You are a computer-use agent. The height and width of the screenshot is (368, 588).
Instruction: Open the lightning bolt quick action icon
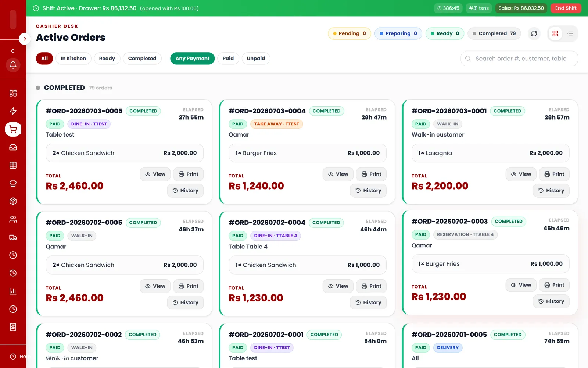[x=13, y=111]
